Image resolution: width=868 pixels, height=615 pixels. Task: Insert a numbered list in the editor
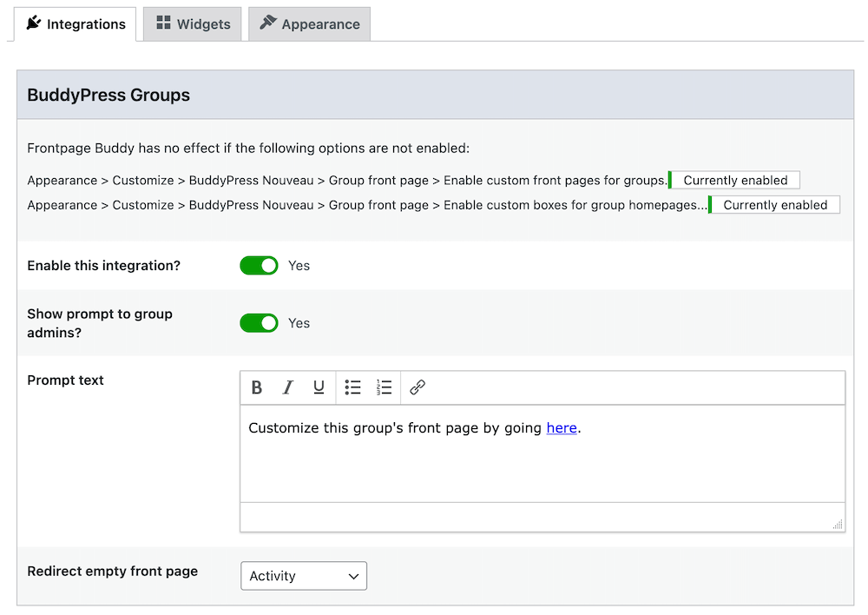tap(385, 387)
